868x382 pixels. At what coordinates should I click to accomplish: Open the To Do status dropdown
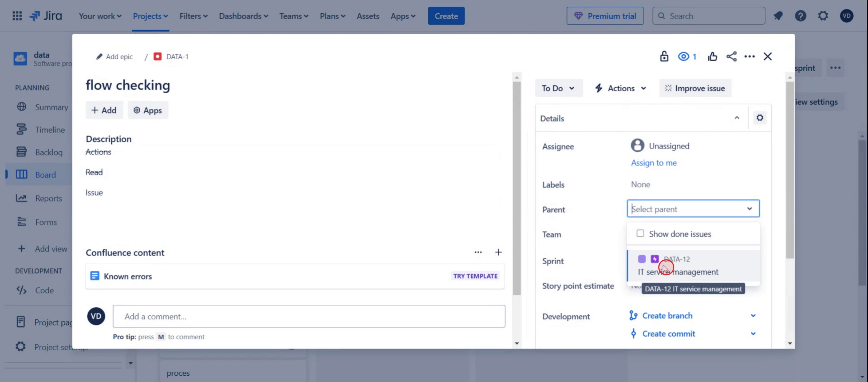coord(558,88)
